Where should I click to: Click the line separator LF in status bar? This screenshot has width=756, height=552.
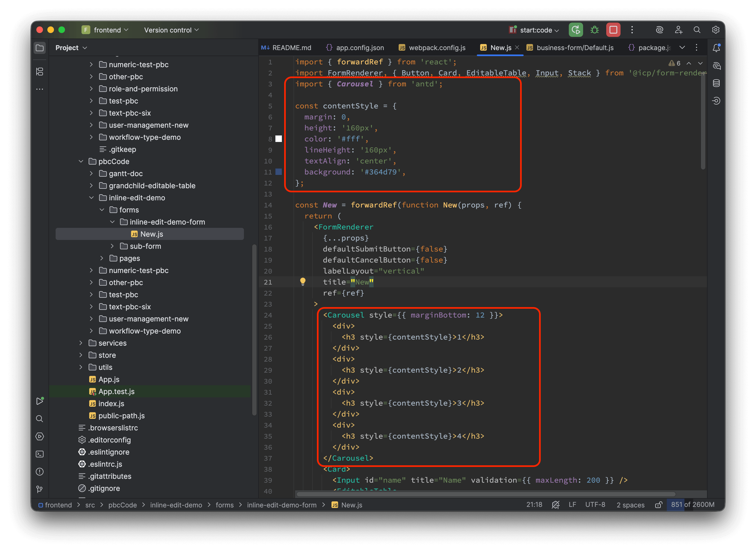pyautogui.click(x=573, y=505)
